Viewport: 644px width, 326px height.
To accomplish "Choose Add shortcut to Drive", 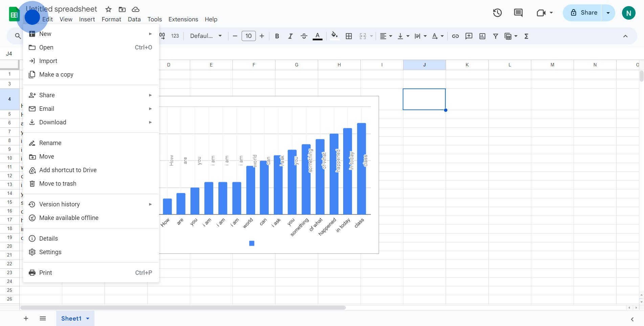I will (x=91, y=170).
